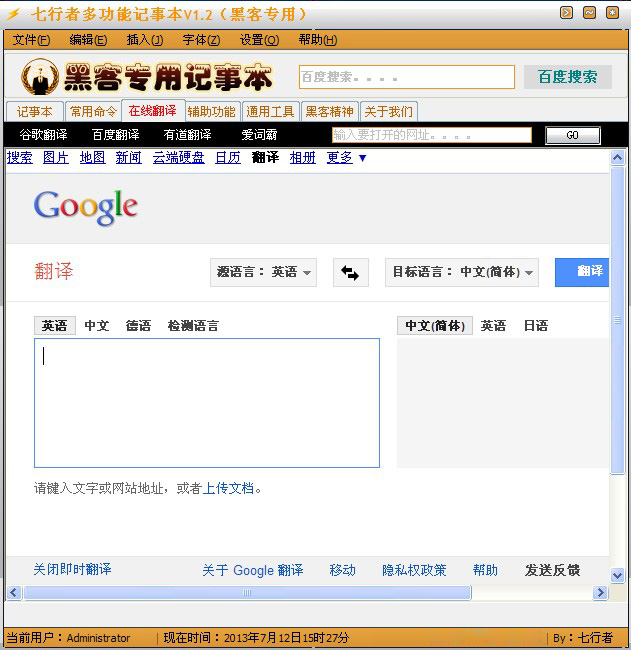
Task: Open the 文件(F) menu
Action: click(32, 40)
